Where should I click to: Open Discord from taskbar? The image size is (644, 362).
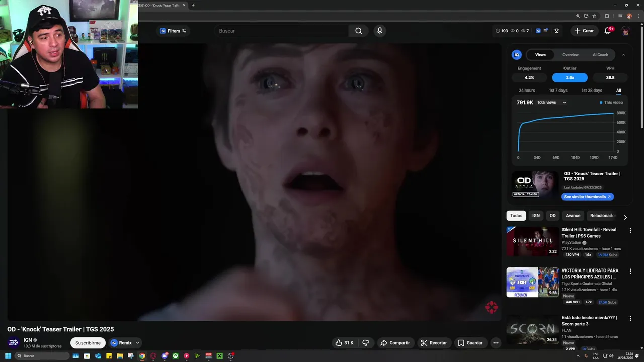pos(164,356)
